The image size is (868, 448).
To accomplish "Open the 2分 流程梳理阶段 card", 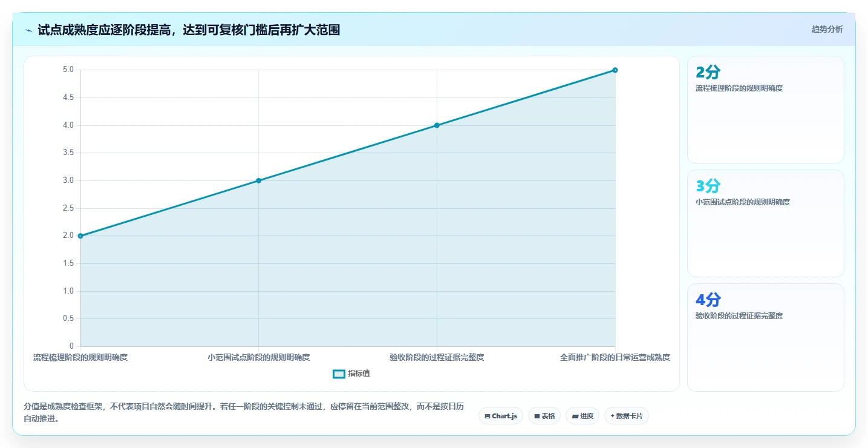I will click(x=765, y=110).
